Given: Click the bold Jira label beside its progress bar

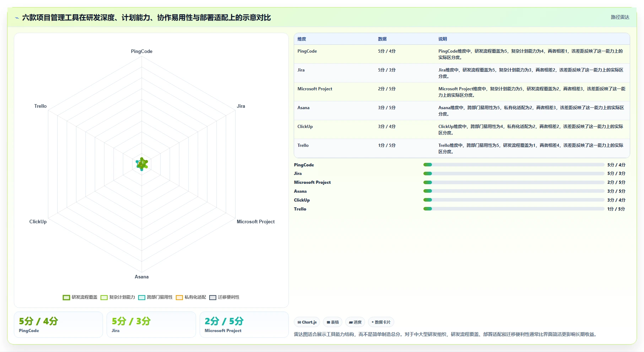Looking at the screenshot, I should click(x=298, y=174).
